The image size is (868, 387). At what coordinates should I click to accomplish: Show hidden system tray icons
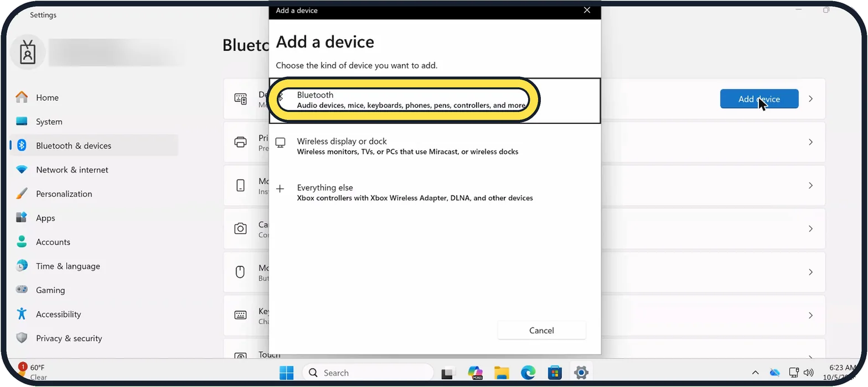pos(755,373)
